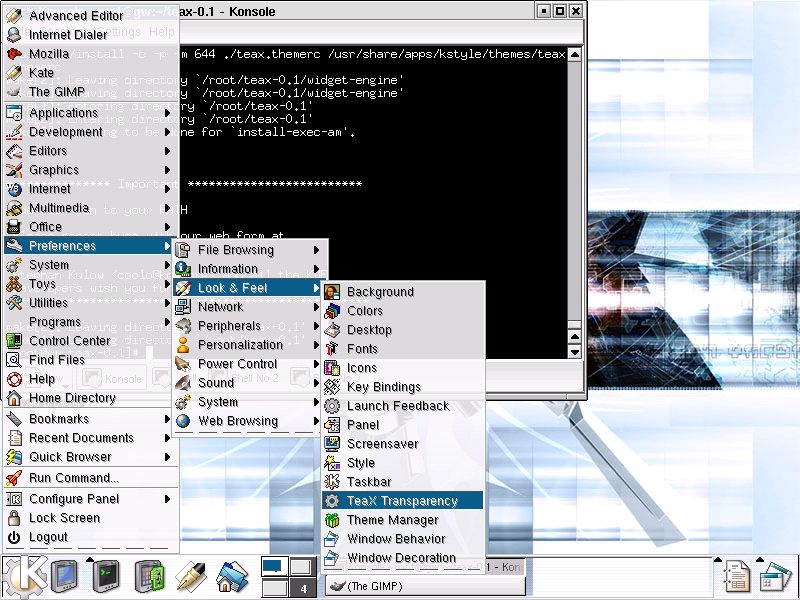Click the Konsole scrollbar down arrow at bottom
Image resolution: width=800 pixels, height=600 pixels.
tap(574, 352)
